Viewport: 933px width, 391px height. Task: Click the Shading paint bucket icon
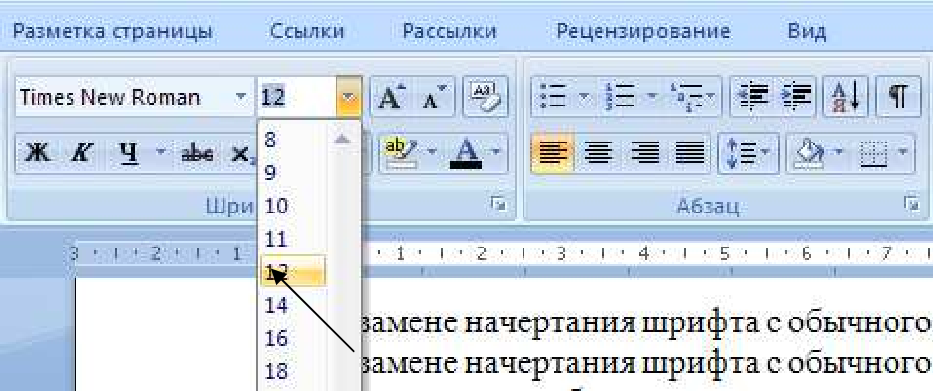[x=808, y=154]
